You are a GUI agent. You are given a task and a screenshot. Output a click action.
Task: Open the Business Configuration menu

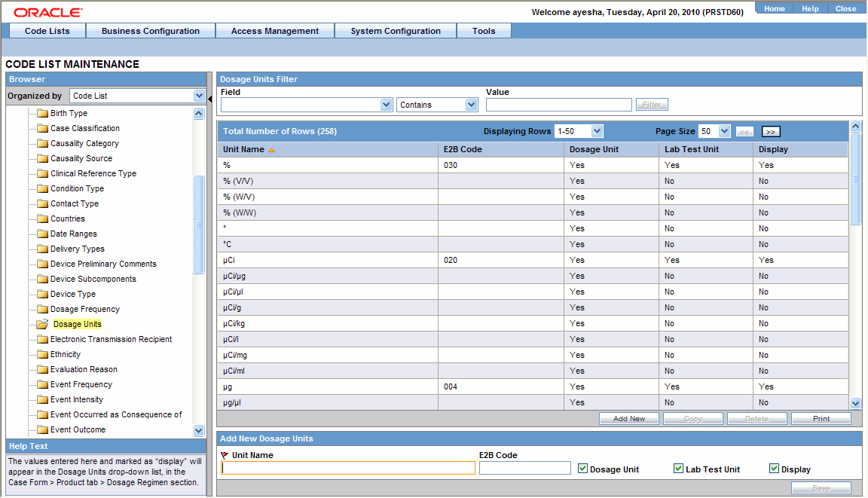pyautogui.click(x=151, y=31)
